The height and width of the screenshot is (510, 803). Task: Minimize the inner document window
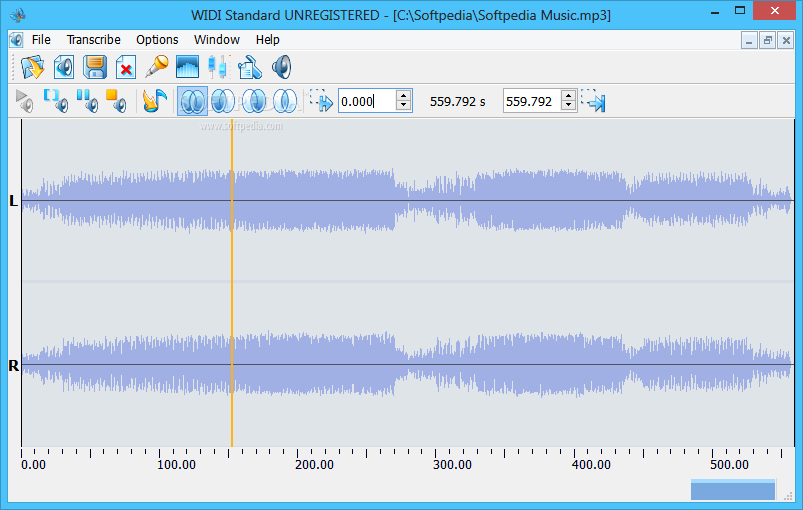click(x=749, y=40)
